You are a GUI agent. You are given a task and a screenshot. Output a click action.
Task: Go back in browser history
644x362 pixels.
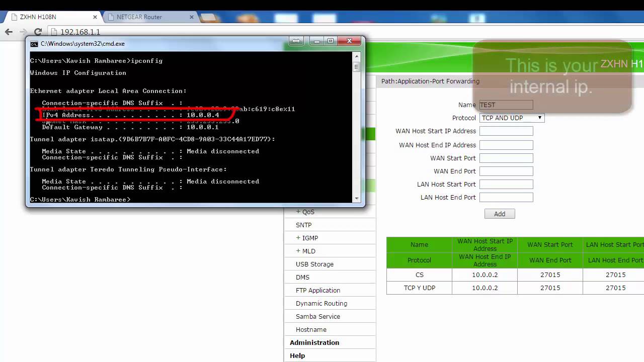pos(9,32)
